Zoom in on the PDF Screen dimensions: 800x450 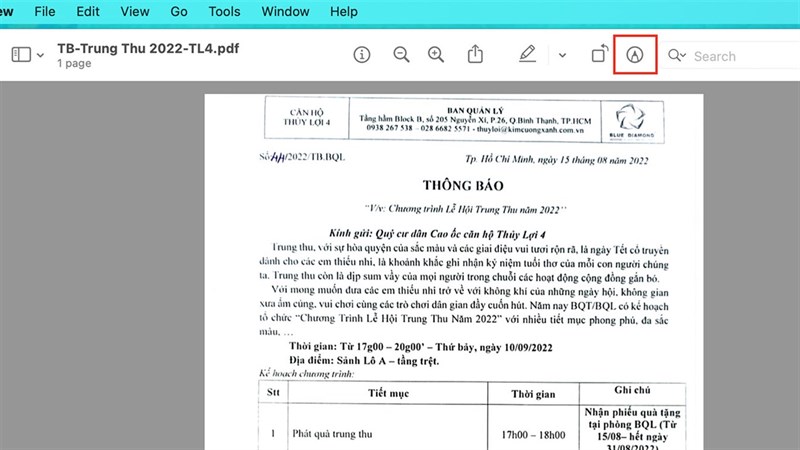436,55
